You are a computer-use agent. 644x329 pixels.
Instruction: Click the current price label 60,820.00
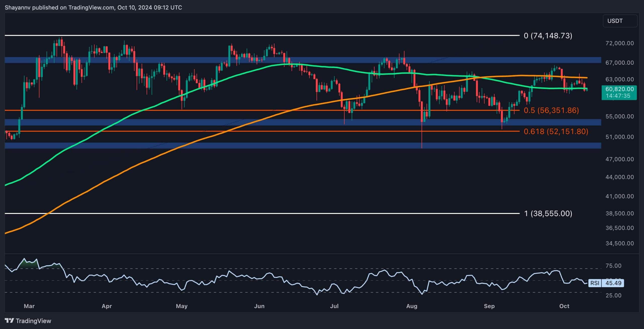[619, 89]
